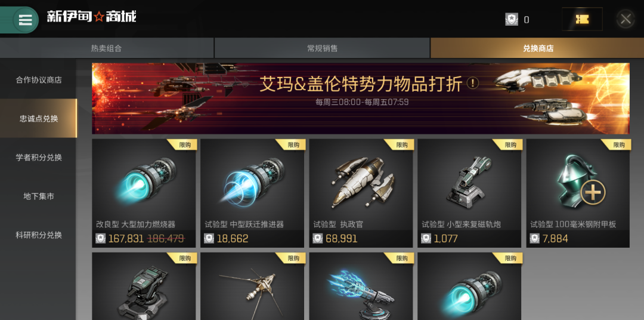Screen dimensions: 644x320
Task: Switch to the 常规销售 tab
Action: 323,48
